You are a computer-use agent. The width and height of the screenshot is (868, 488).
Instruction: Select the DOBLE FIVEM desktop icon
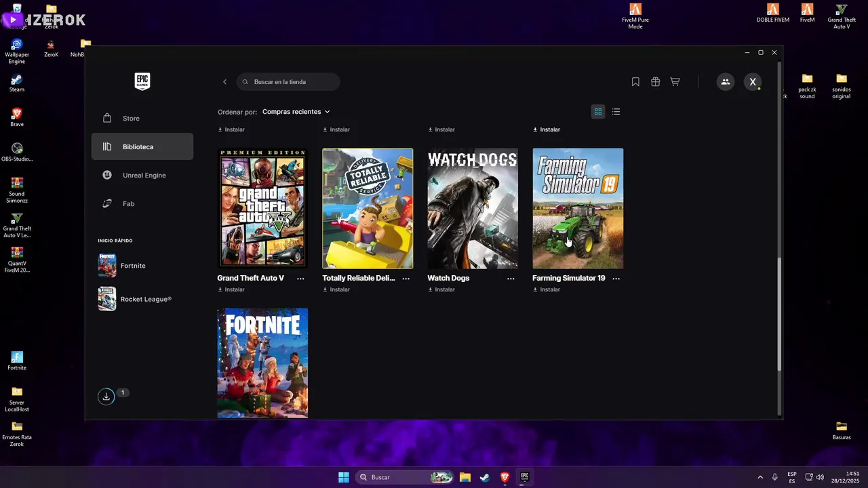773,13
